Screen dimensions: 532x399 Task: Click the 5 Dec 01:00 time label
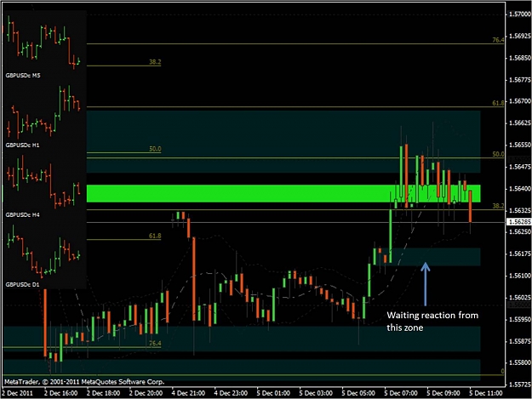point(273,393)
